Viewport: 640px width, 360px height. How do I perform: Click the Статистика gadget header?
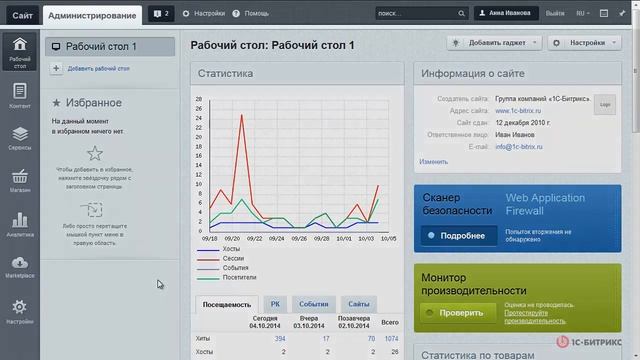[x=297, y=73]
